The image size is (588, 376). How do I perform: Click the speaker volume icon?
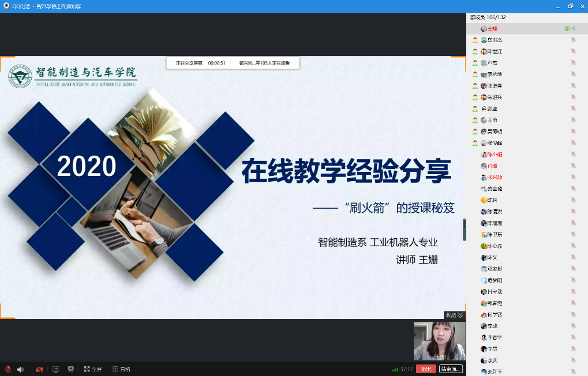20,369
